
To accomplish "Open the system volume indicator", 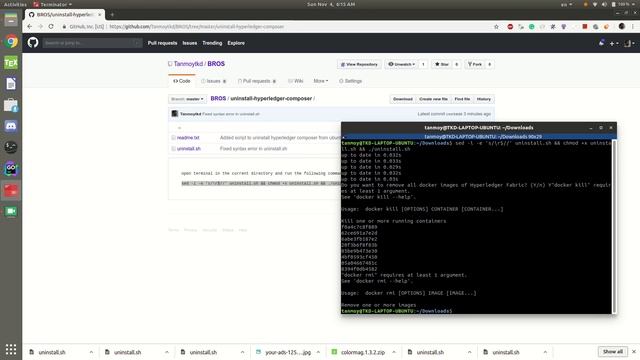I will pos(604,4).
